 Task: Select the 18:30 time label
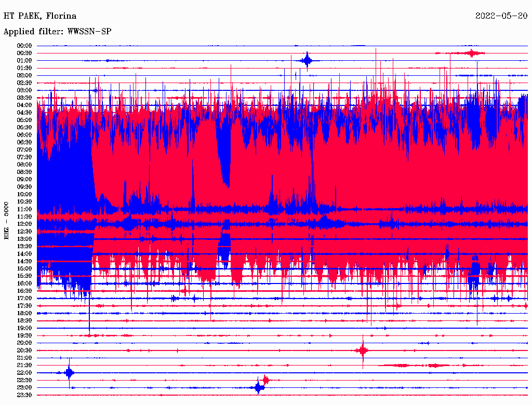click(24, 321)
